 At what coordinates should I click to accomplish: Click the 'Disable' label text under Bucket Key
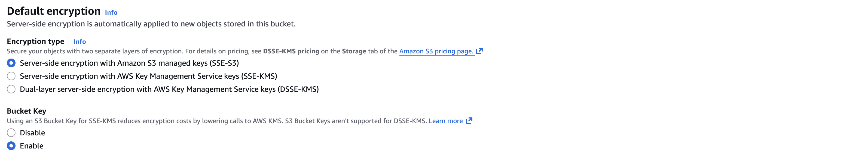click(x=32, y=133)
